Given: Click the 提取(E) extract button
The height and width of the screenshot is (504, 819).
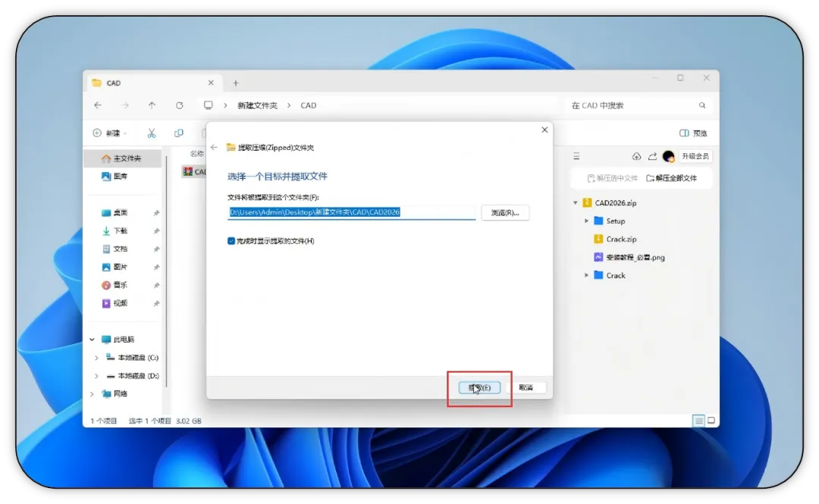Looking at the screenshot, I should click(479, 387).
